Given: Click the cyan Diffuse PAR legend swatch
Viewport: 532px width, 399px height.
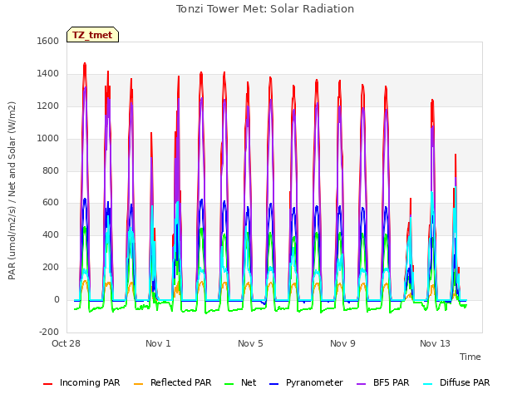Looking at the screenshot, I should coord(428,384).
